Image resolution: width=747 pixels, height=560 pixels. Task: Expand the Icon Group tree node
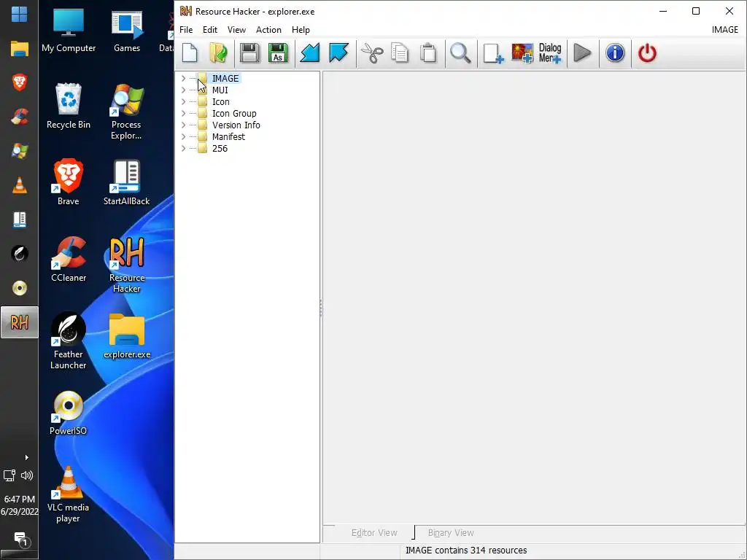click(x=183, y=113)
